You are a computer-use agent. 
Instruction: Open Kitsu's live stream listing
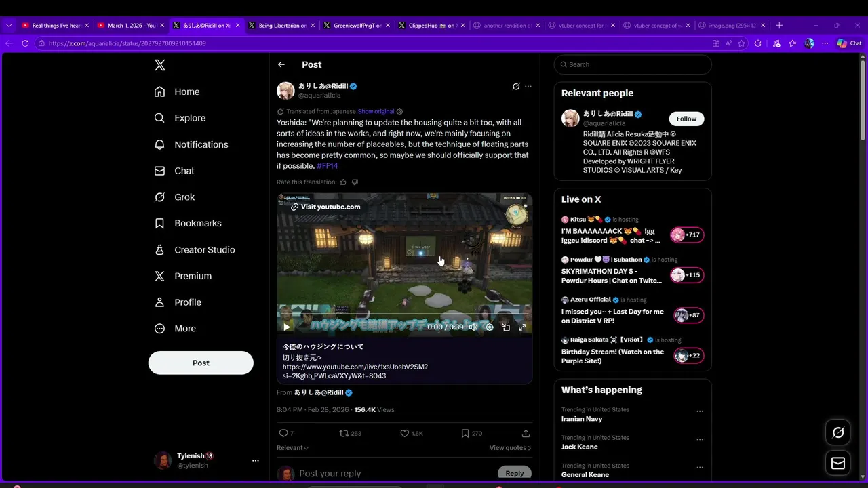coord(633,232)
